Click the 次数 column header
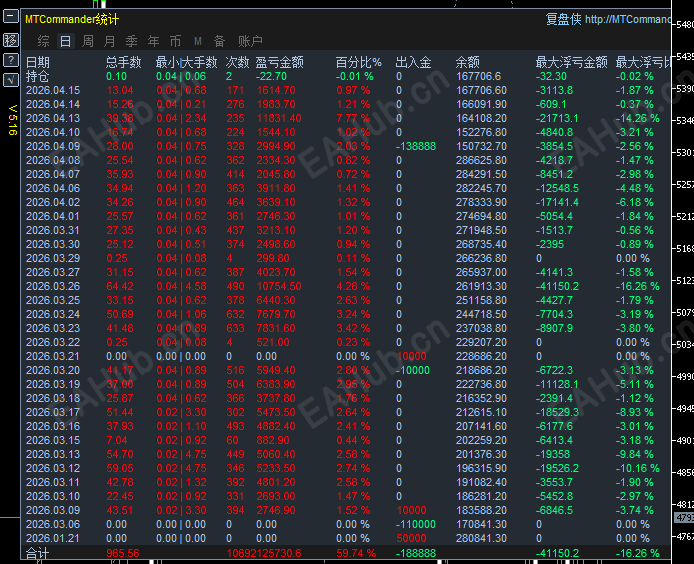694x564 pixels. 238,62
